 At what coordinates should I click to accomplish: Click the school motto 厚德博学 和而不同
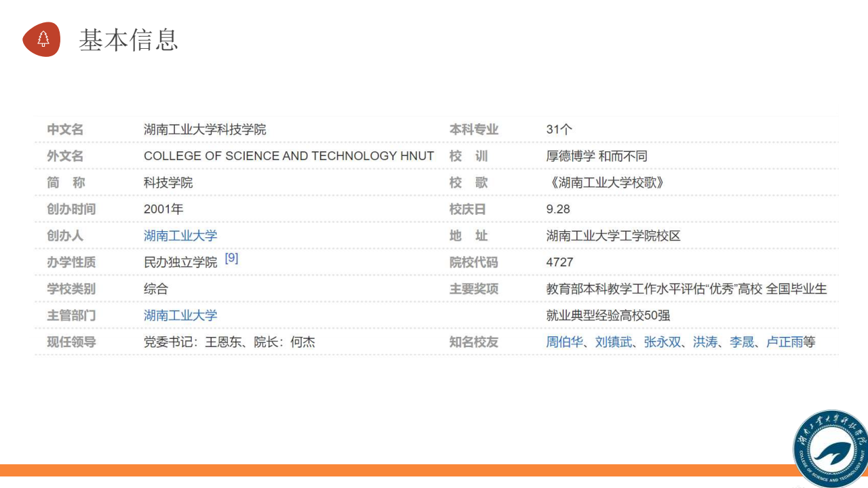(x=597, y=156)
